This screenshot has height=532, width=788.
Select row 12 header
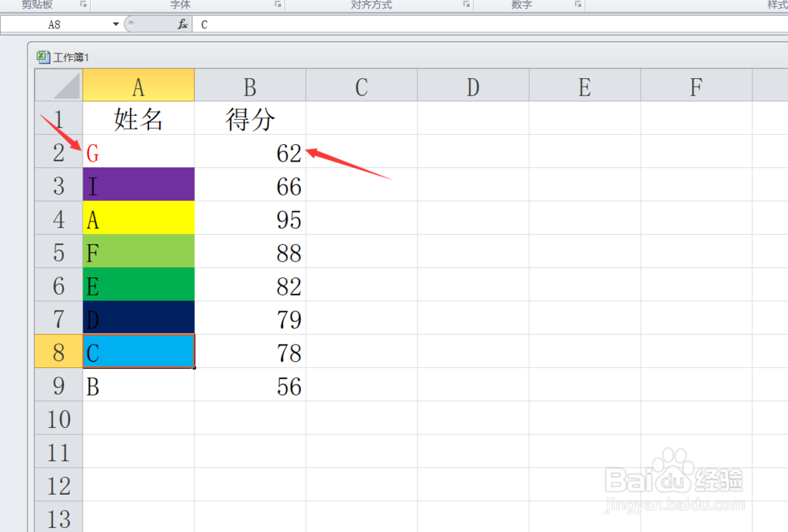point(59,485)
